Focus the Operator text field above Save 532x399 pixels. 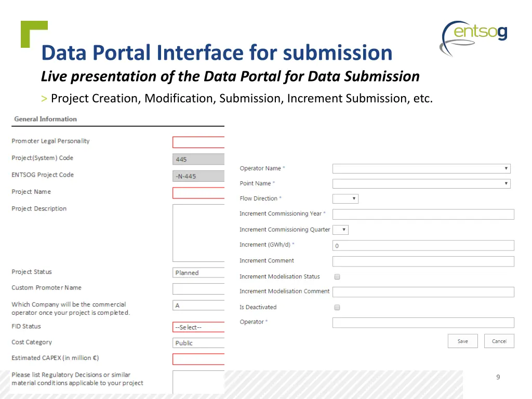click(x=423, y=323)
